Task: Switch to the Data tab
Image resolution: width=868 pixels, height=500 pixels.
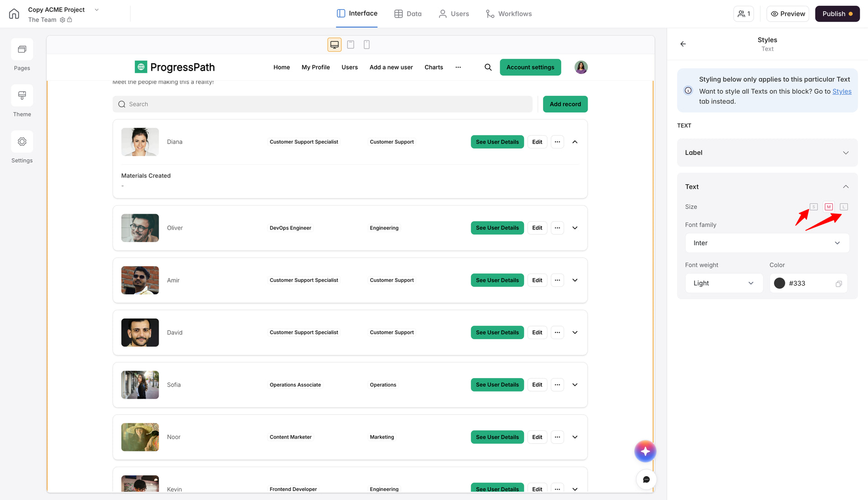Action: pos(408,14)
